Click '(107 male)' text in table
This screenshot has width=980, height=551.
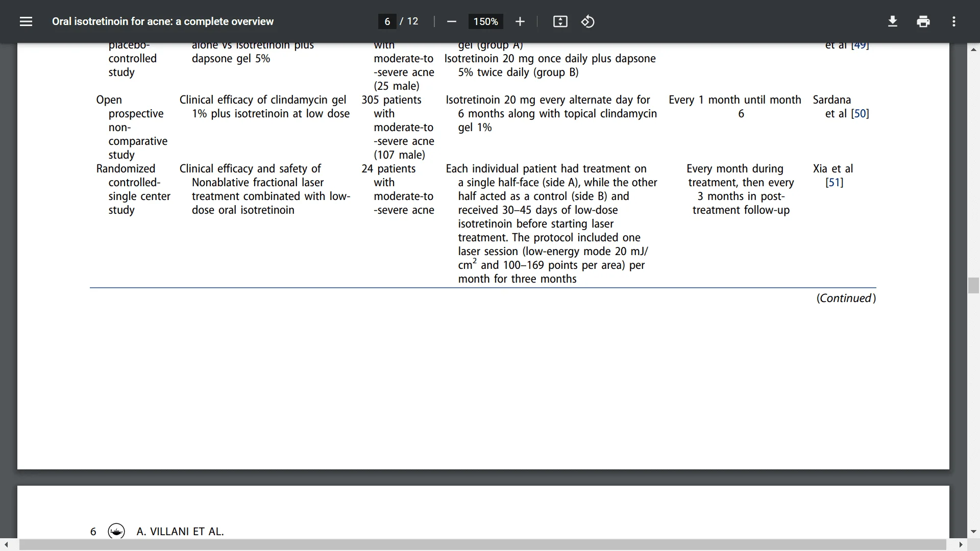(x=400, y=155)
